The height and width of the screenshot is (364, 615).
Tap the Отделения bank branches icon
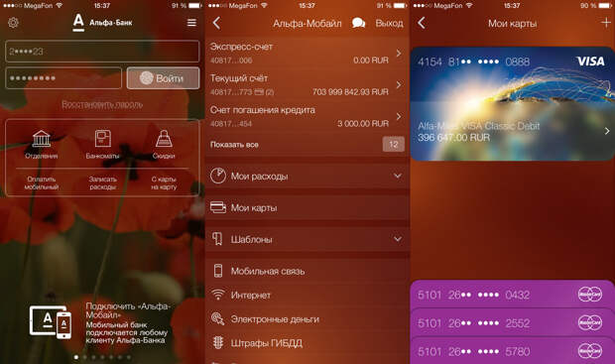(x=42, y=139)
